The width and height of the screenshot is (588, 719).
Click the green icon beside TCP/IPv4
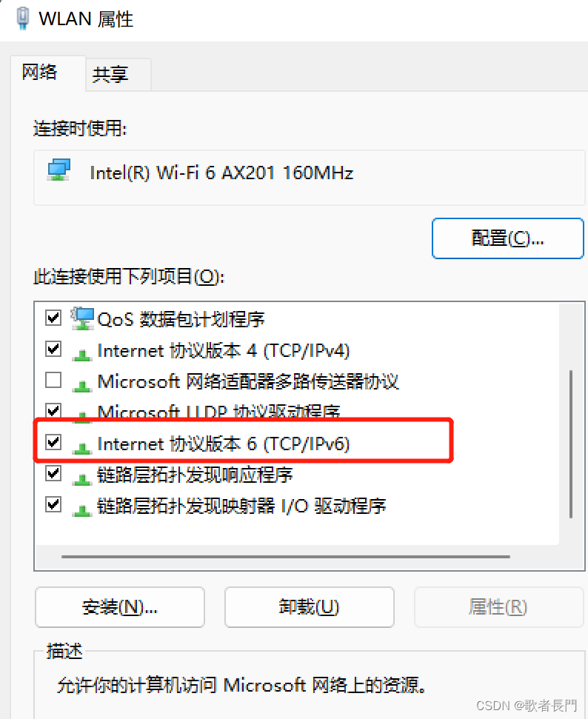click(82, 355)
